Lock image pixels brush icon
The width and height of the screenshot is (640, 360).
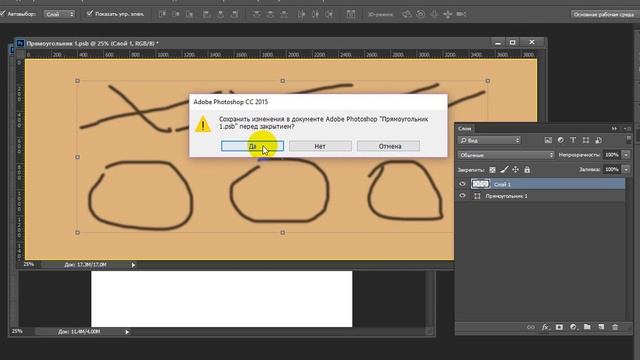[504, 169]
